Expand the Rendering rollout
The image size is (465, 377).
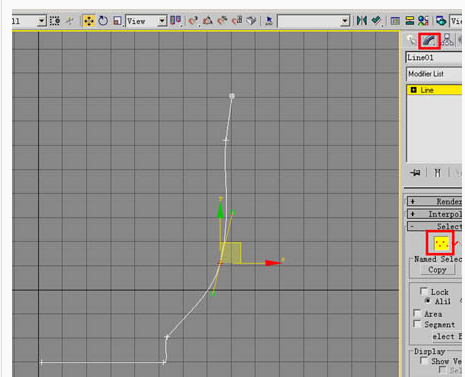click(434, 201)
